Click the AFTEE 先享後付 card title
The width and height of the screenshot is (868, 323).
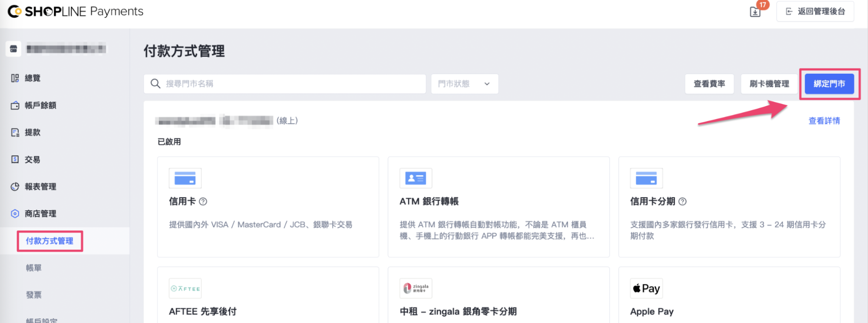(203, 311)
